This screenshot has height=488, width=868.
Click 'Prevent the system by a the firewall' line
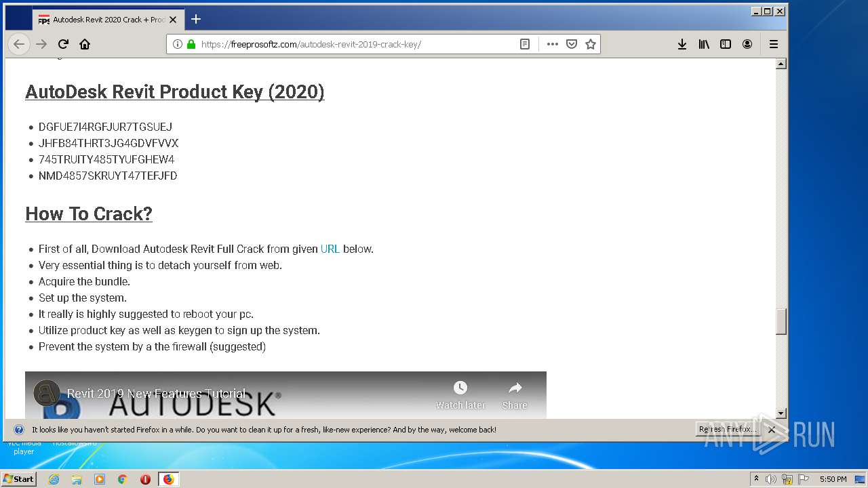click(x=152, y=346)
